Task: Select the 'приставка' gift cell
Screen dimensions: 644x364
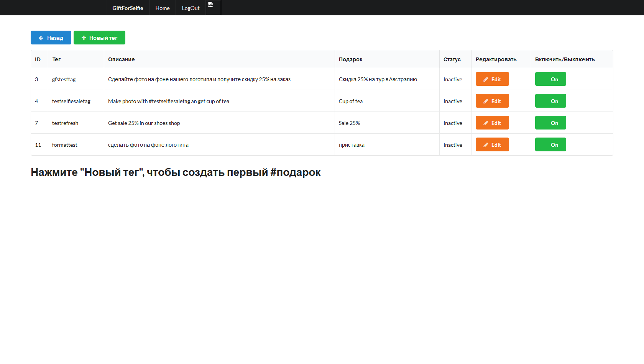Action: [387, 145]
